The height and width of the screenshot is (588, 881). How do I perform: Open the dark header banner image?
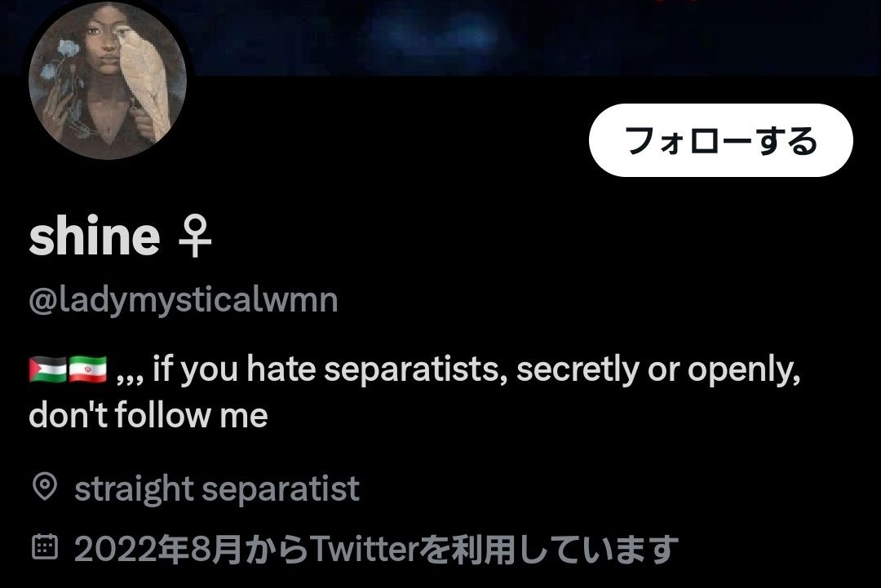(533, 37)
